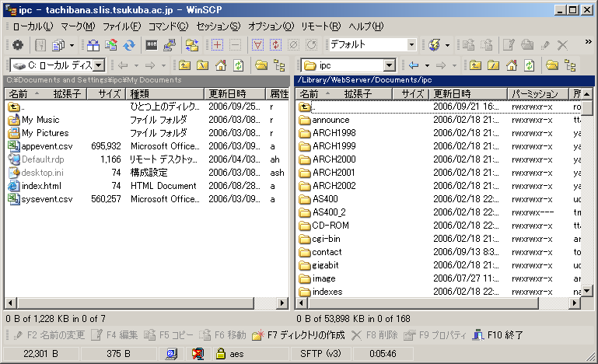Select the CD-ROM remote folder
Image resolution: width=598 pixels, height=364 pixels.
330,226
